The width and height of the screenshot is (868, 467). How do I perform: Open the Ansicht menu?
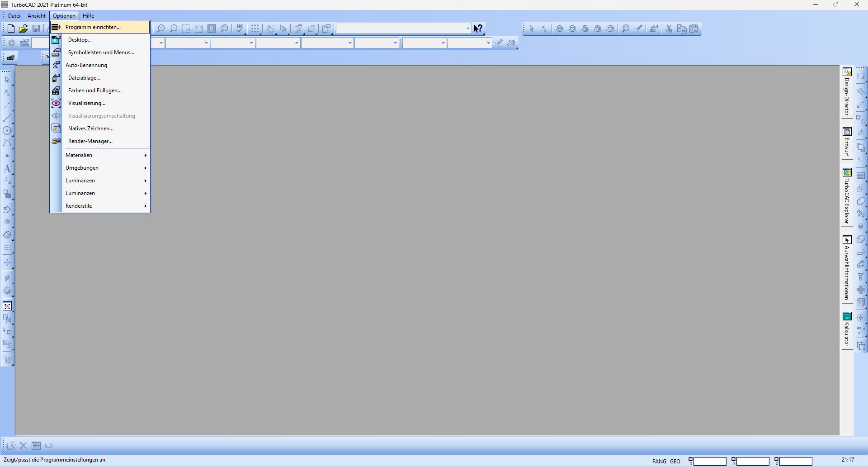tap(37, 16)
